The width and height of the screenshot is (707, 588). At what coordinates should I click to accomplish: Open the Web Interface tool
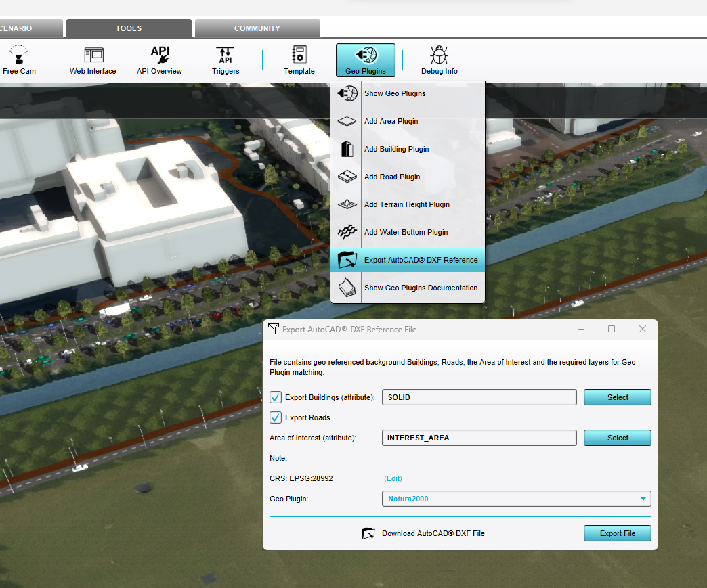coord(93,55)
